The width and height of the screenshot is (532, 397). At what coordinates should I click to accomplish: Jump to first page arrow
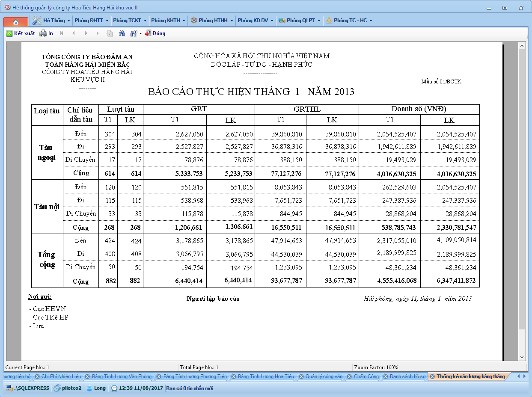(62, 33)
